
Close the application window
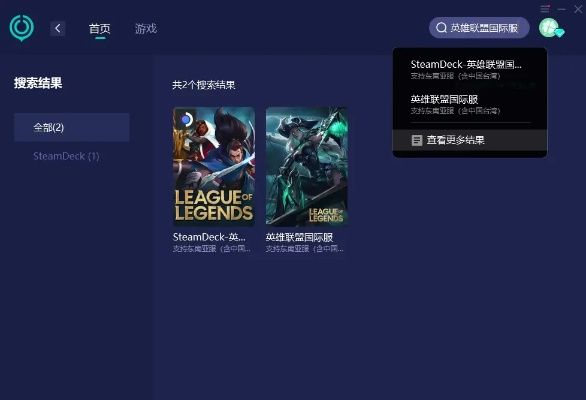tap(578, 9)
